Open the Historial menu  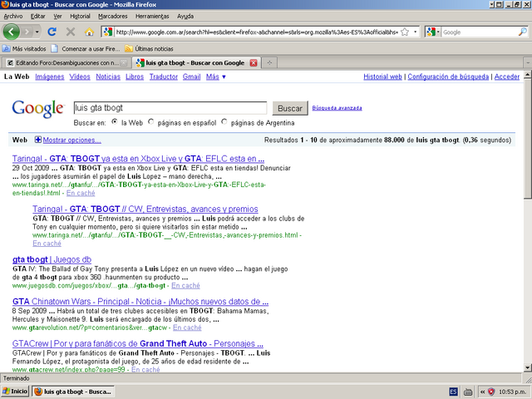coord(80,16)
